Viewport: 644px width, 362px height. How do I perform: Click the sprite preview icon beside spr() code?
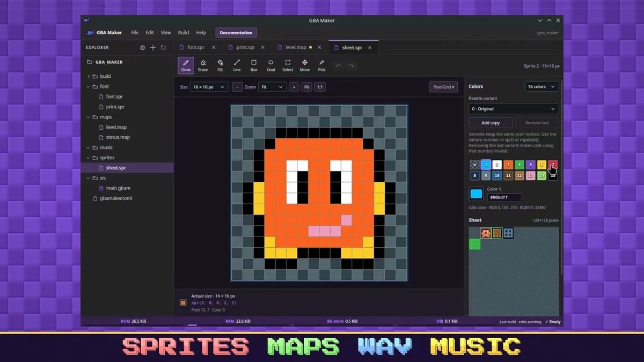(184, 303)
